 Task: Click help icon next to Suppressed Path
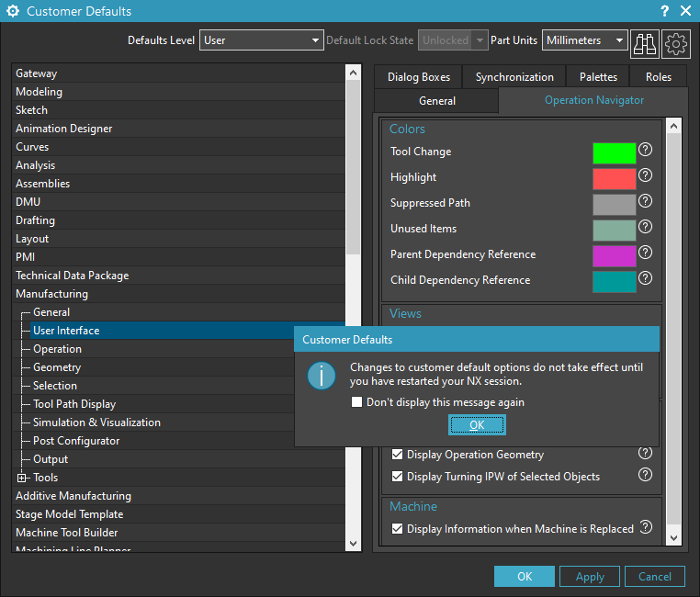tap(645, 201)
